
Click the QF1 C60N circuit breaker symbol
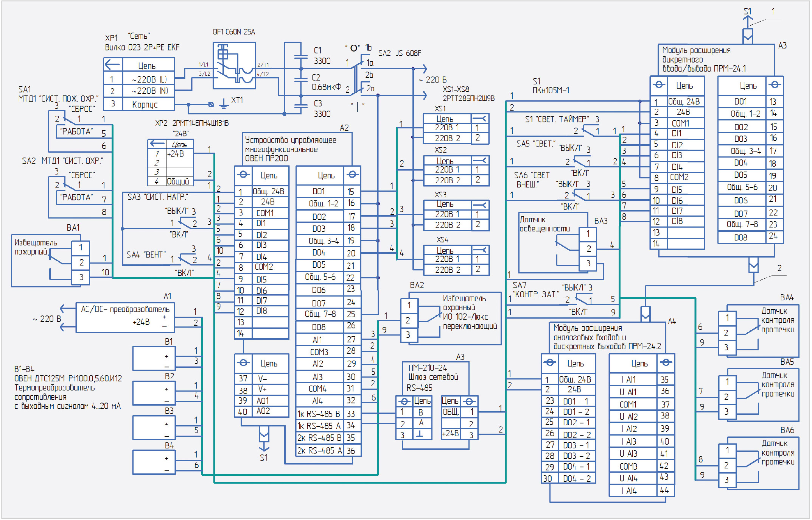coord(234,66)
